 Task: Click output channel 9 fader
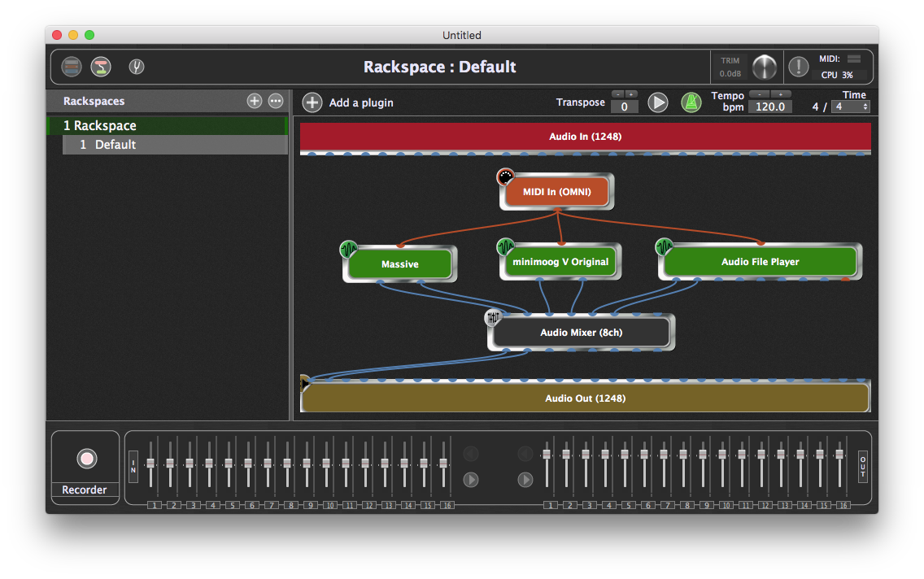pos(703,454)
